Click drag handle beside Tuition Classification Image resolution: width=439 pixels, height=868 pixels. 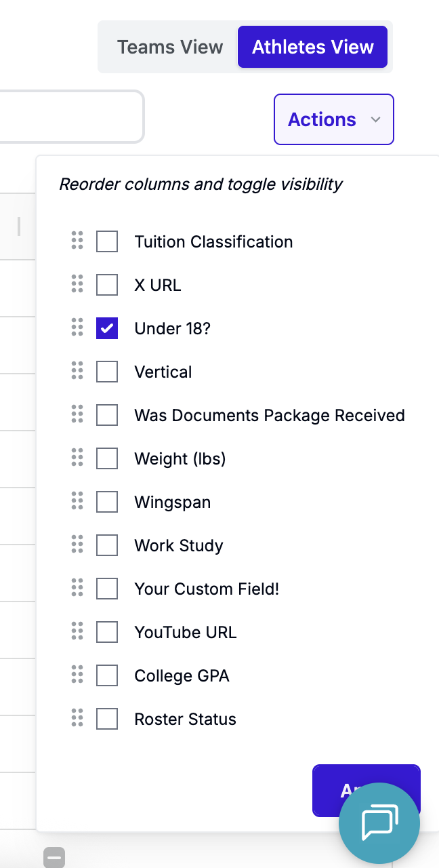pyautogui.click(x=77, y=241)
